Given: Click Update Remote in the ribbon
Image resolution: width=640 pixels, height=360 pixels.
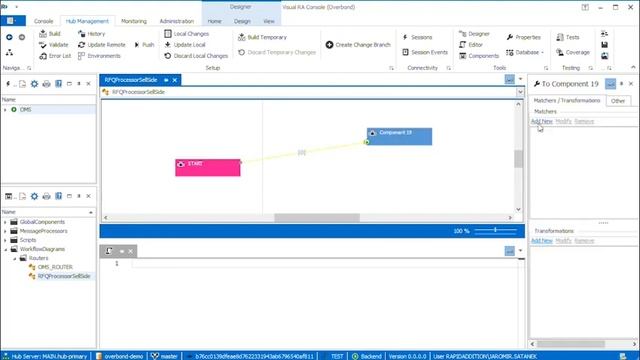Looking at the screenshot, I should pyautogui.click(x=102, y=45).
